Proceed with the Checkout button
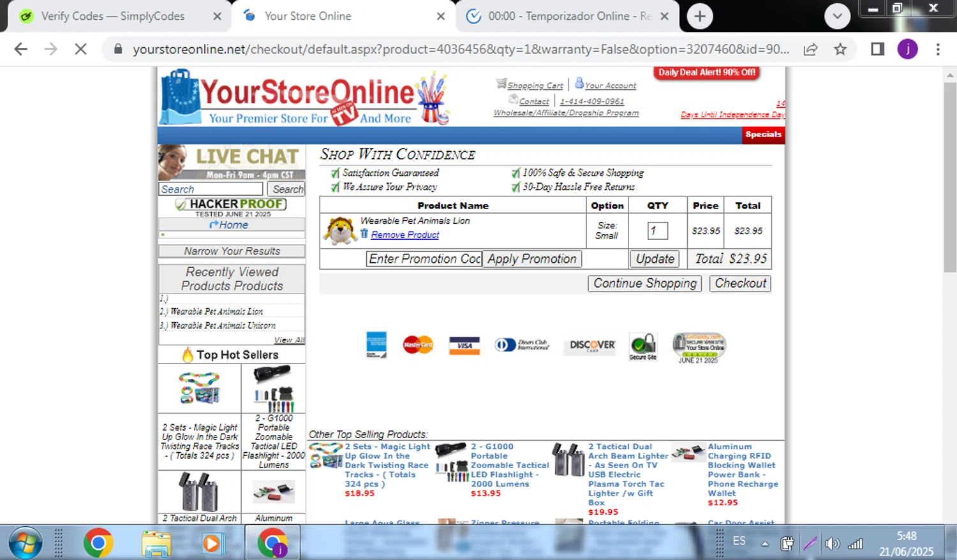Viewport: 957px width, 560px height. tap(740, 283)
